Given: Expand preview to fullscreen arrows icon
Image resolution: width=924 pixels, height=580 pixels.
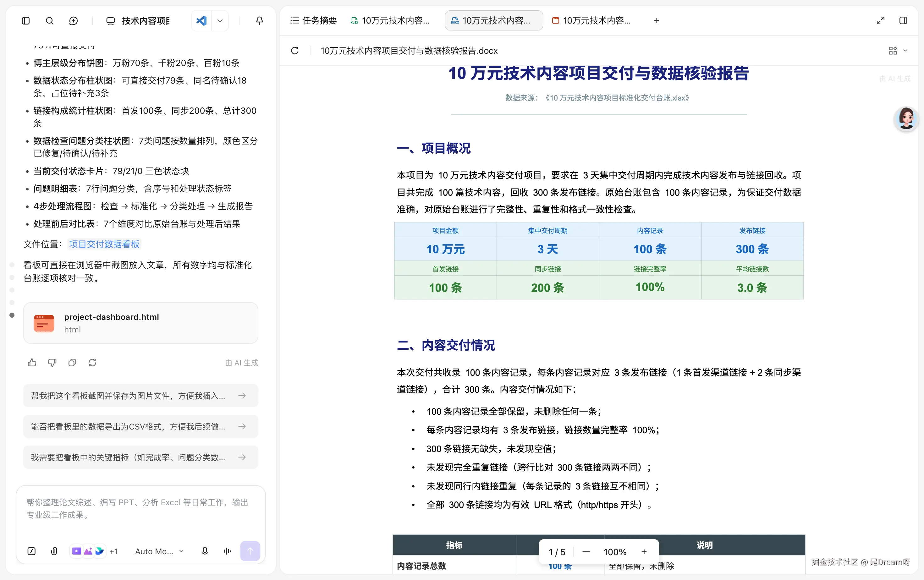Looking at the screenshot, I should (x=880, y=21).
